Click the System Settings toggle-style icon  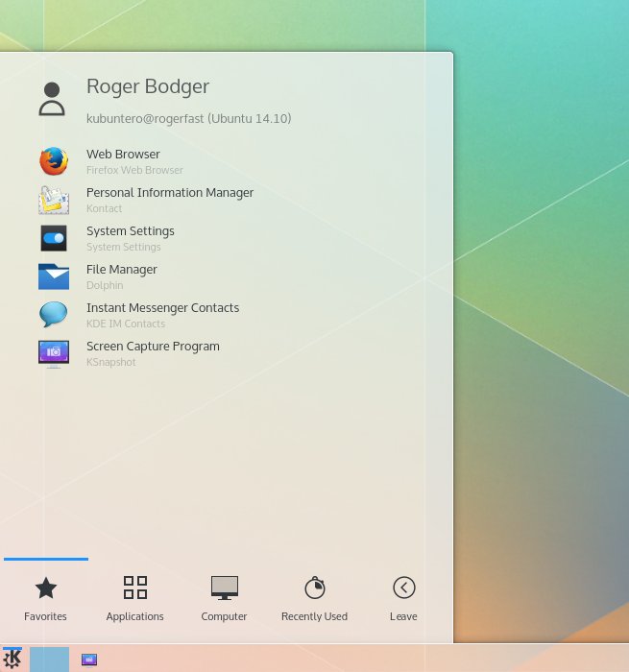click(x=54, y=238)
